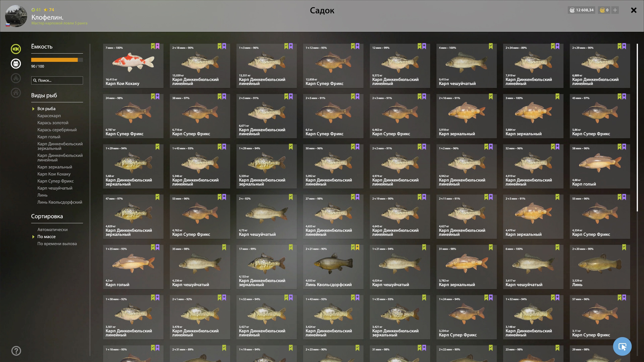Image resolution: width=644 pixels, height=362 pixels.
Task: Toggle green bookmark on 3,529 кг Линь card
Action: pos(624,247)
